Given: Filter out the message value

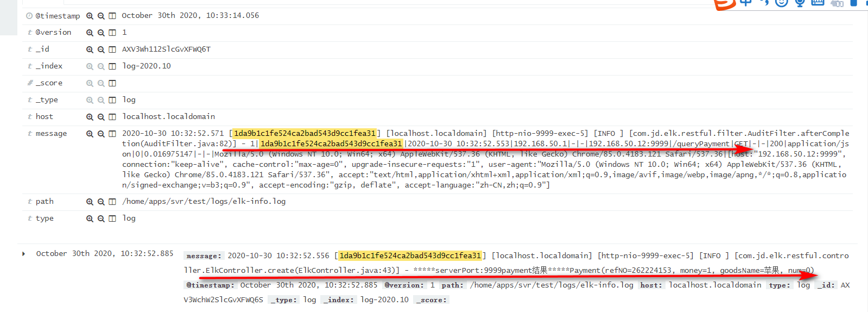Looking at the screenshot, I should [x=101, y=134].
